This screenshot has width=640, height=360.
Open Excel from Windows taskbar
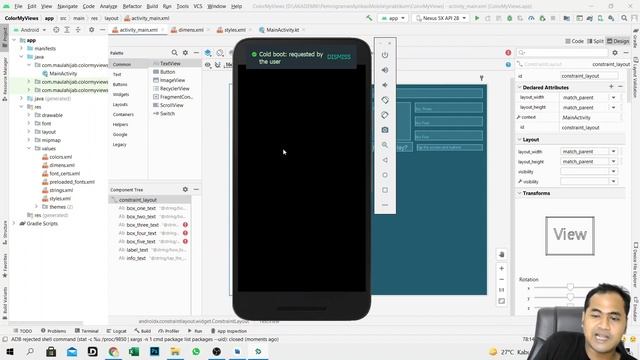tap(134, 351)
